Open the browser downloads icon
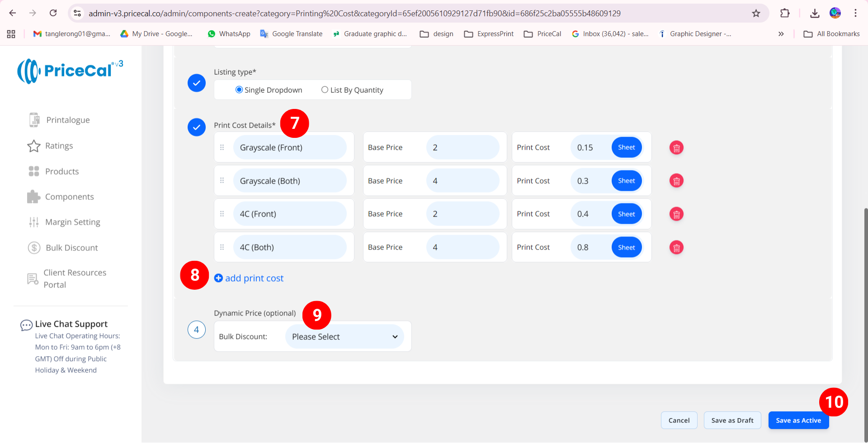 (815, 13)
